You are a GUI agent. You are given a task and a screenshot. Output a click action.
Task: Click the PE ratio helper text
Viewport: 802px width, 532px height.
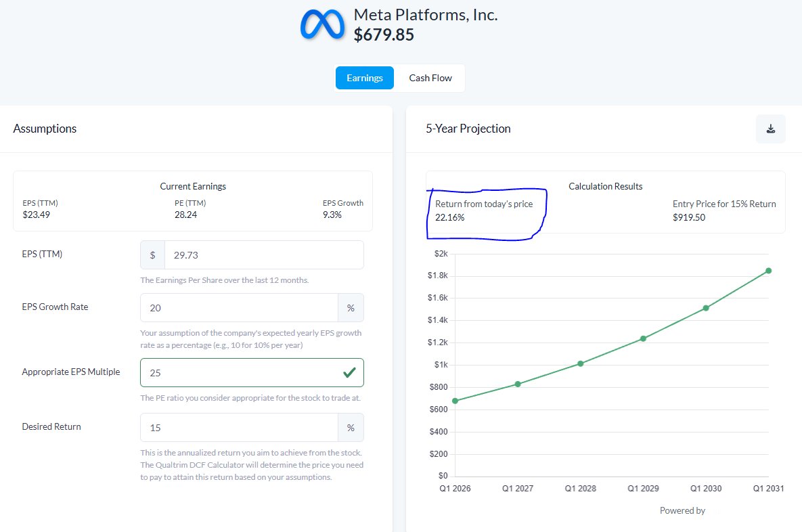pos(250,398)
